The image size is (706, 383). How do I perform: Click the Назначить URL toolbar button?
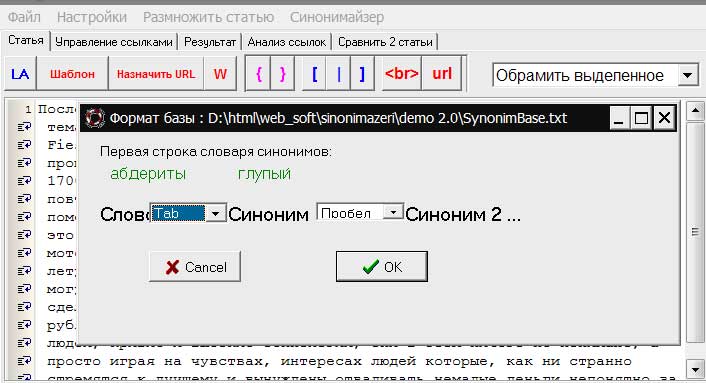click(x=156, y=74)
